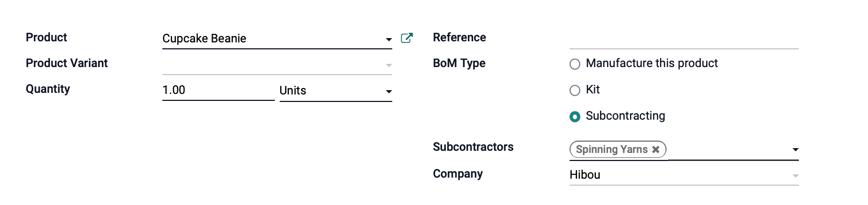The height and width of the screenshot is (205, 868).
Task: Click the BoM Type label
Action: [x=459, y=63]
